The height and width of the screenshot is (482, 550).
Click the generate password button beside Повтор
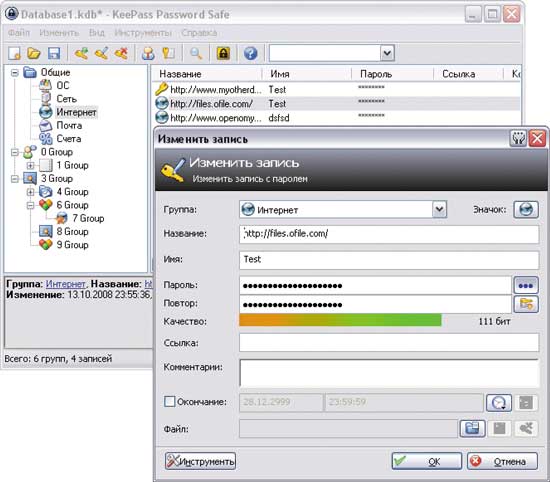click(x=525, y=304)
